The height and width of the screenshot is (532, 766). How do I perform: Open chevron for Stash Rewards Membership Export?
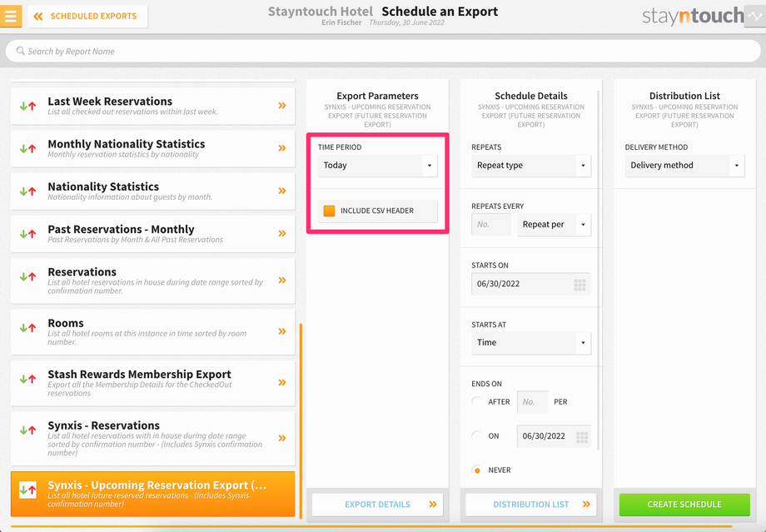point(282,382)
